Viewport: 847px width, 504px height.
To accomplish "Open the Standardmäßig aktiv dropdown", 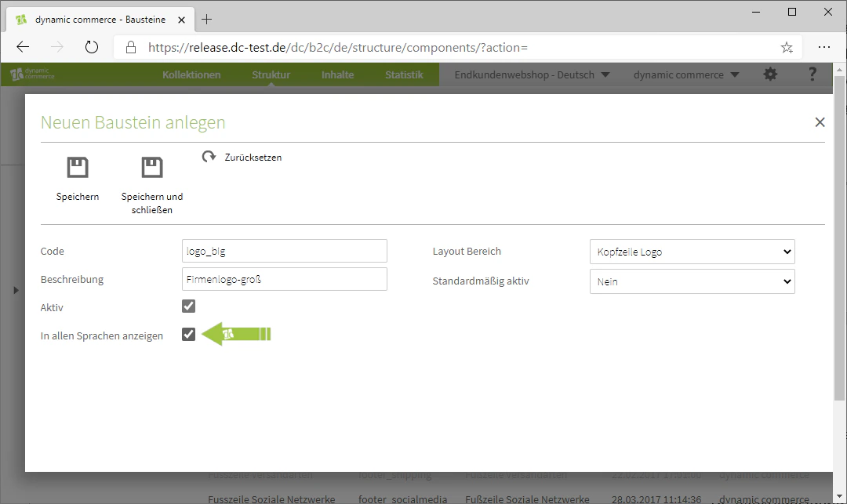I will 692,281.
